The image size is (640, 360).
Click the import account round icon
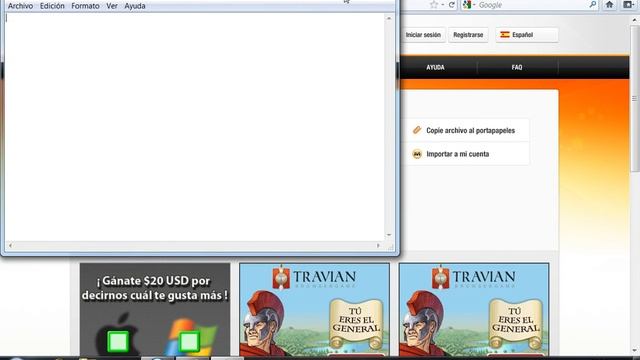pyautogui.click(x=417, y=154)
